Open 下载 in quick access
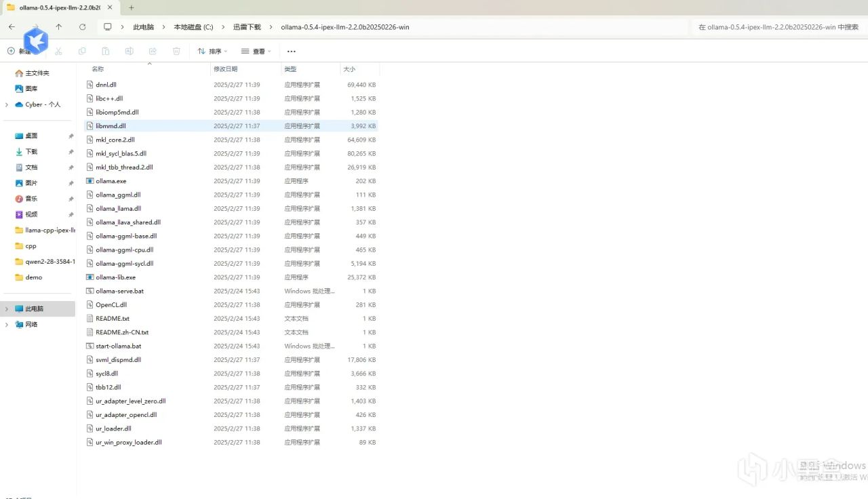The height and width of the screenshot is (499, 868). coord(26,152)
